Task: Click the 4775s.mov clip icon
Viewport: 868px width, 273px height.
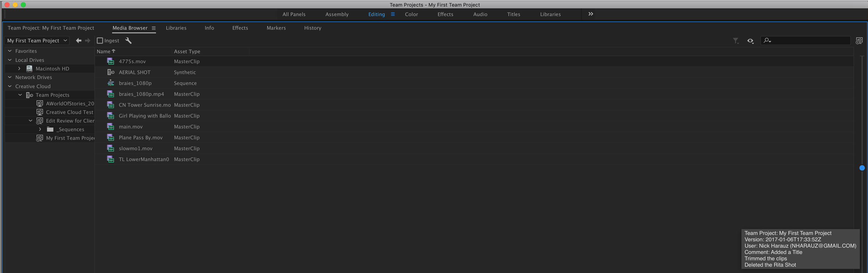Action: tap(110, 62)
